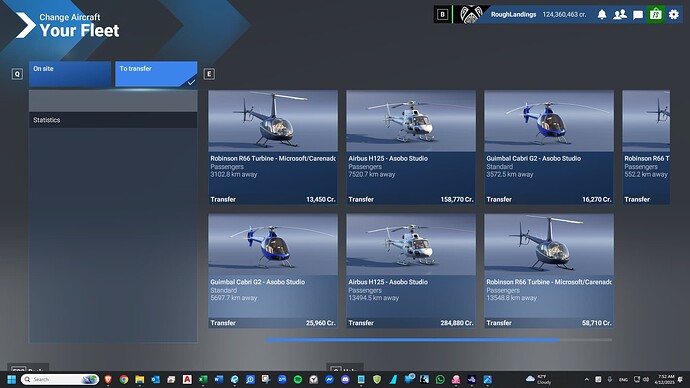Screen dimensions: 690x388
Task: Click the E key prompt icon
Action: (209, 74)
